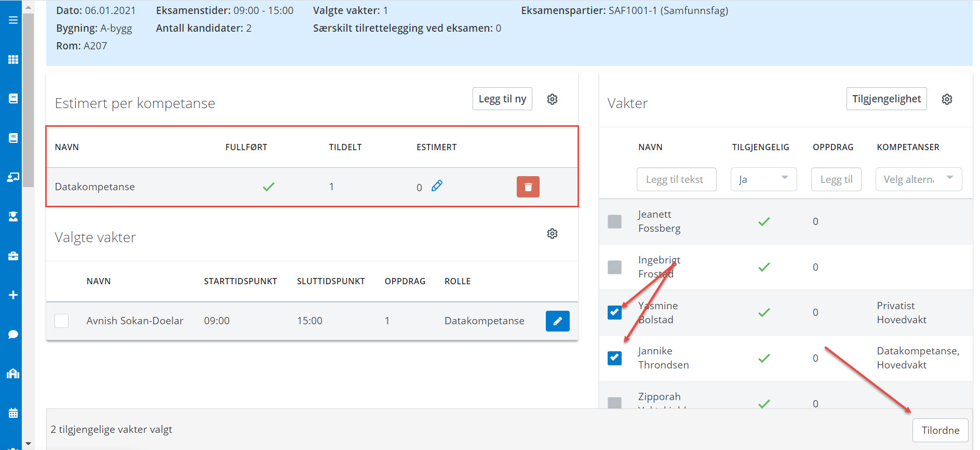This screenshot has width=980, height=450.
Task: Click the Tilordne button
Action: [940, 430]
